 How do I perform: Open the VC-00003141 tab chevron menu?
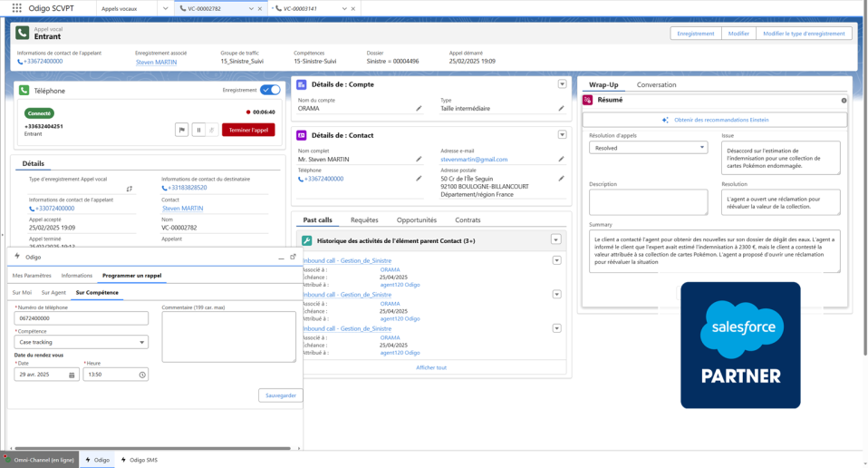pos(344,9)
